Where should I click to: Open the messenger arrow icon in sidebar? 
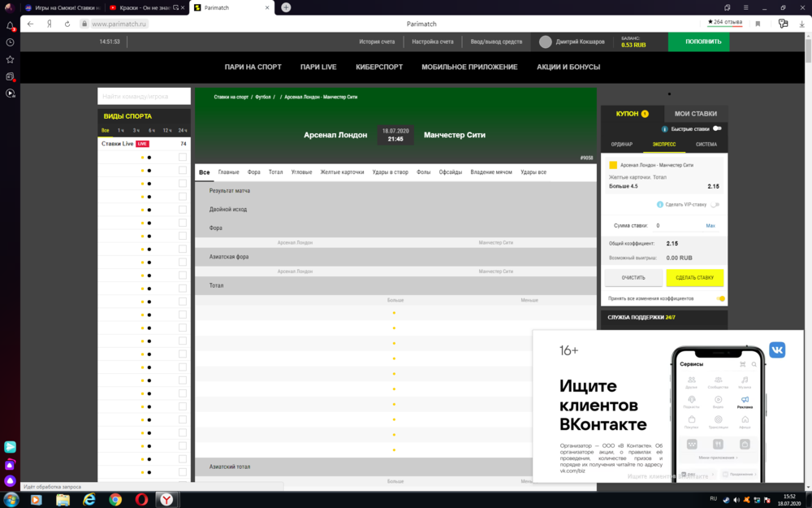pos(10,447)
